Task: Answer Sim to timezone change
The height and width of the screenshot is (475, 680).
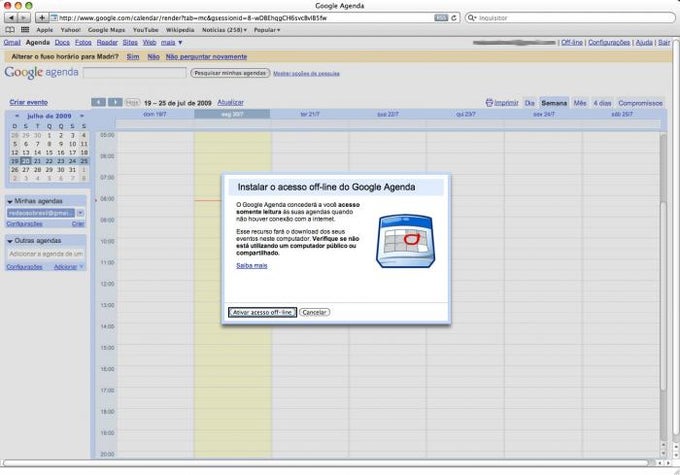Action: click(133, 57)
